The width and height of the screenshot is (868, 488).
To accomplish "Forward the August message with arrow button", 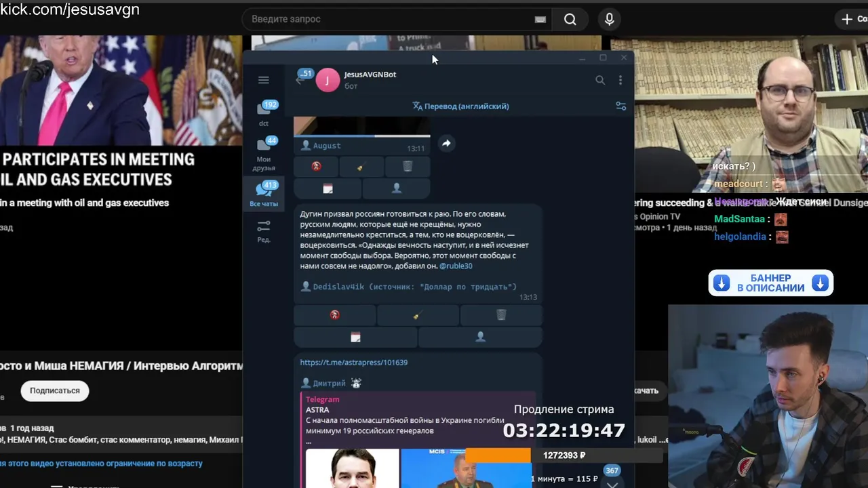I will pos(446,143).
